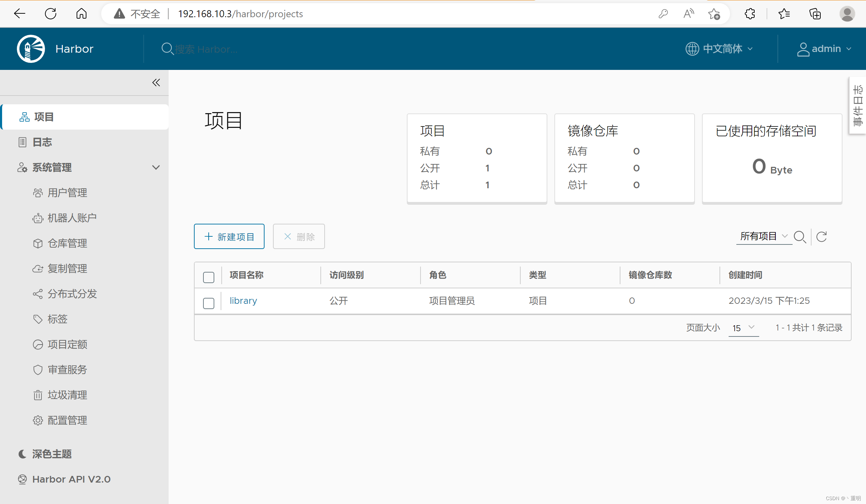The width and height of the screenshot is (866, 504).
Task: Sort by the 类型 column header
Action: [538, 275]
